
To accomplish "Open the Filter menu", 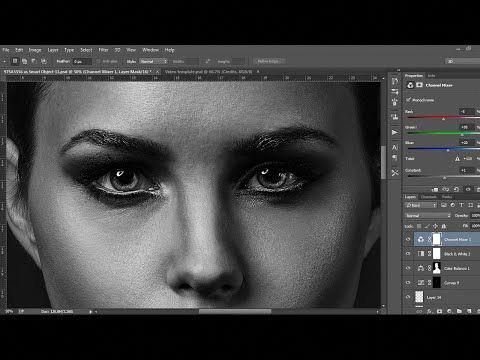I will coord(103,50).
